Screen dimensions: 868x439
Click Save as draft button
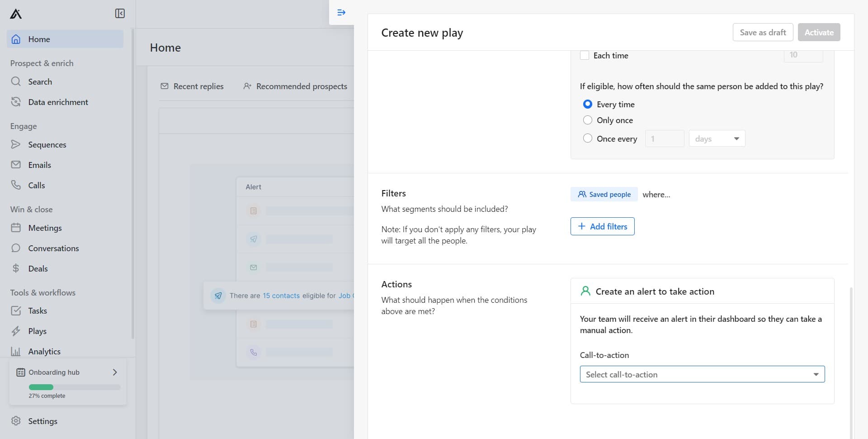point(763,32)
